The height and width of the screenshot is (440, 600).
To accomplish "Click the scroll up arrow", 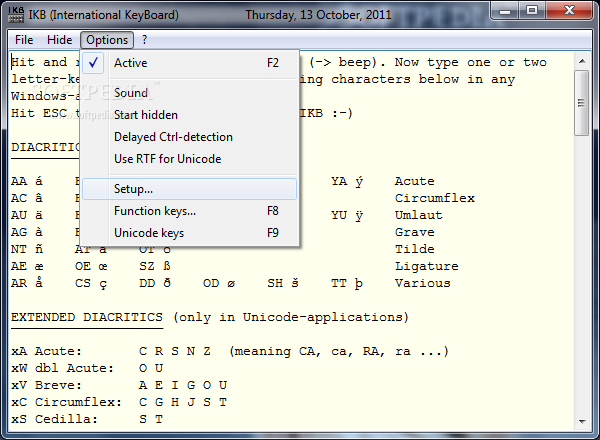I will (582, 61).
